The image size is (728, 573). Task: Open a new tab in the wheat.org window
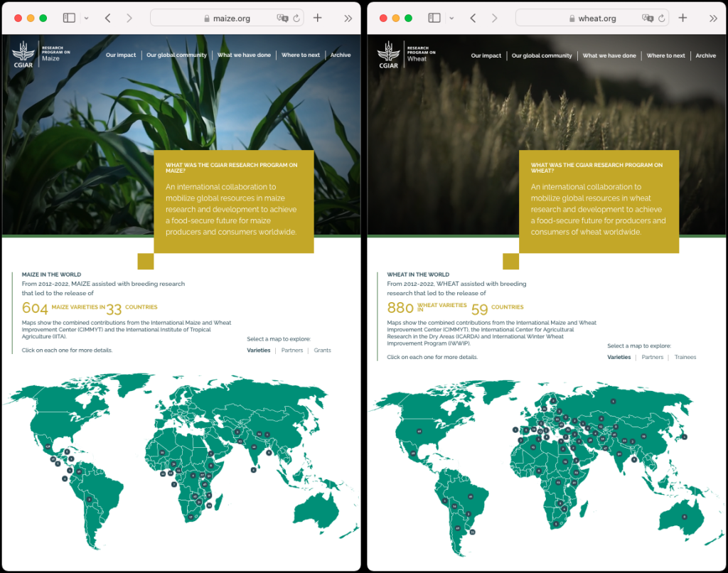click(x=682, y=18)
